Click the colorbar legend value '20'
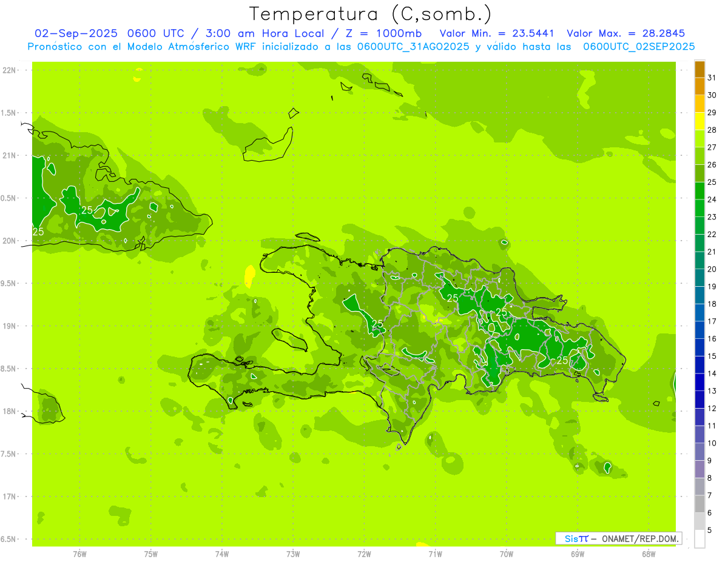Screen dimensions: 728x562 [712, 269]
